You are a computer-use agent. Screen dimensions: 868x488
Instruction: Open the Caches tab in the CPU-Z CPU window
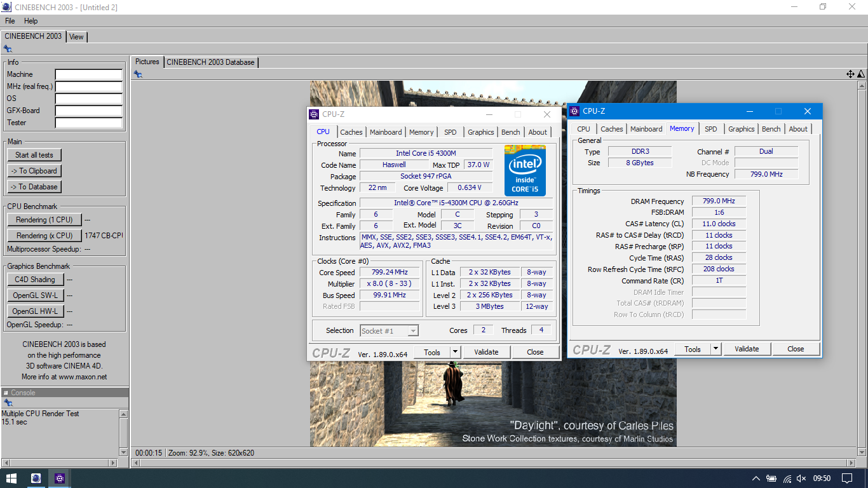(x=351, y=132)
